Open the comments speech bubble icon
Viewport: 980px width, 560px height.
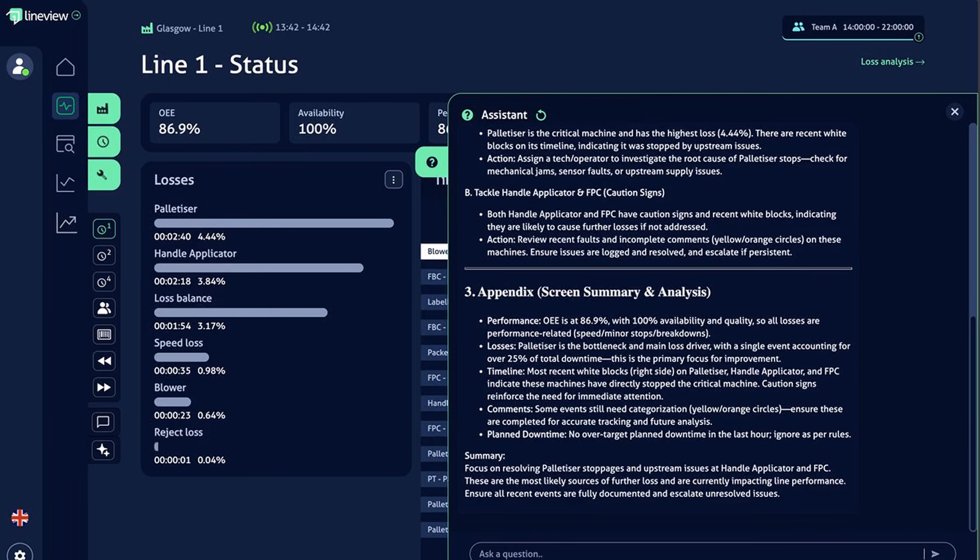[x=103, y=422]
